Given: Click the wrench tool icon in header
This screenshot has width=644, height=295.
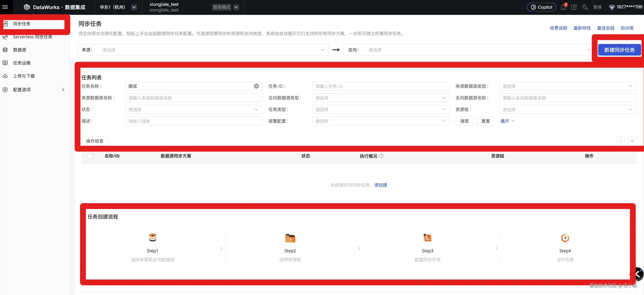Looking at the screenshot, I should pyautogui.click(x=585, y=7).
